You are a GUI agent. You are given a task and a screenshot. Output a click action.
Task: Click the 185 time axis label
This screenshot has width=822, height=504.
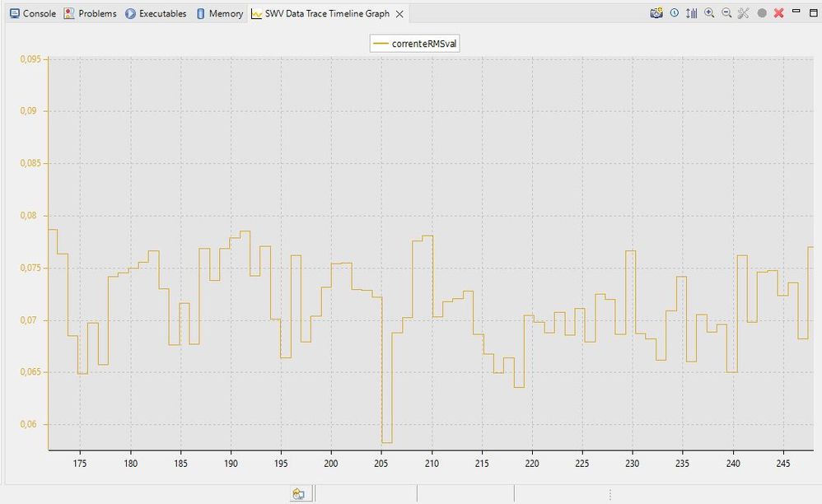coord(181,464)
